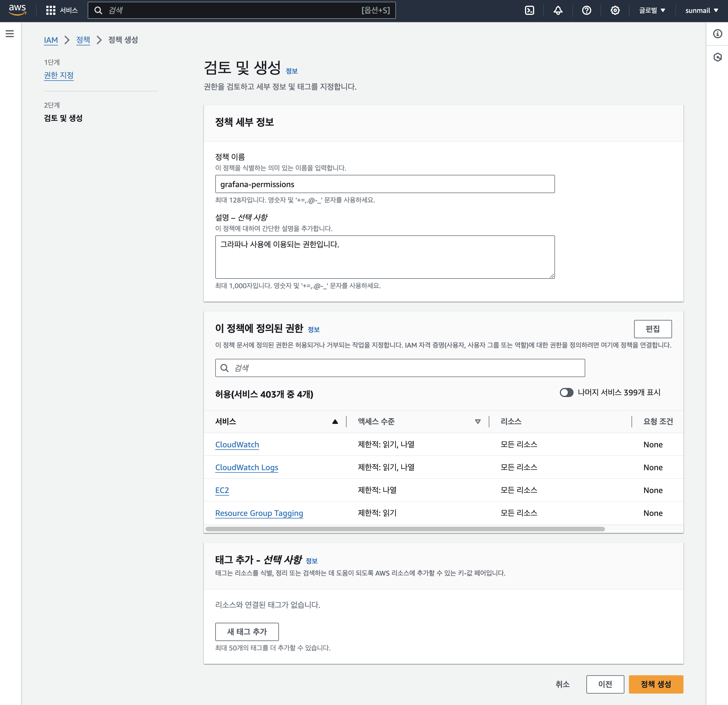Navigate to IAM breadcrumb
The width and height of the screenshot is (728, 705).
coord(51,40)
